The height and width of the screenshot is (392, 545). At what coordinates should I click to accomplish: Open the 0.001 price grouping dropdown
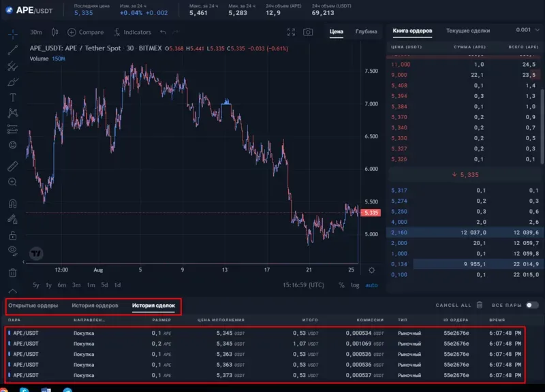(x=527, y=30)
